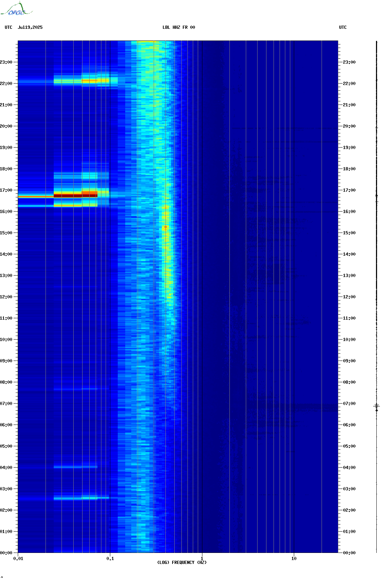Select the 13:00 label on the right time axis

click(349, 276)
